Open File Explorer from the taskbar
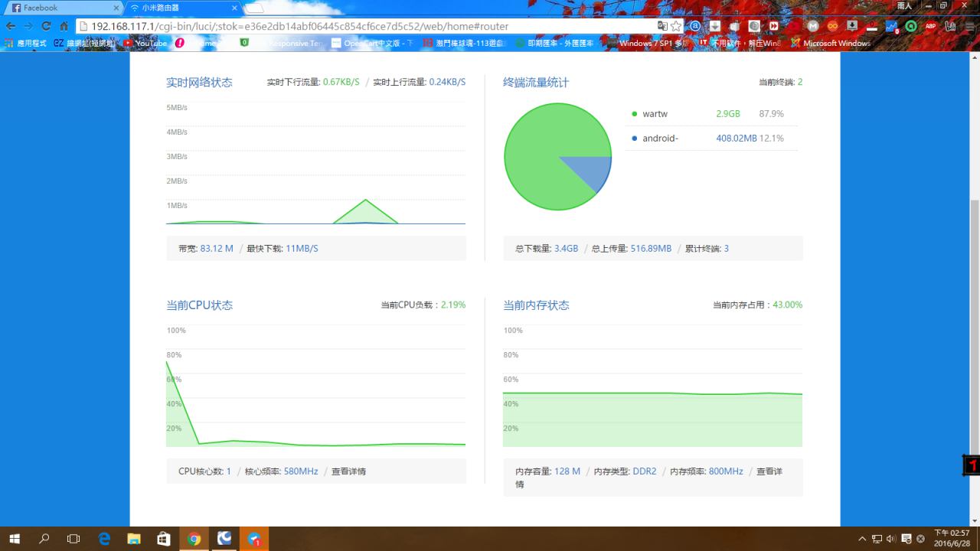The height and width of the screenshot is (551, 980). click(134, 539)
